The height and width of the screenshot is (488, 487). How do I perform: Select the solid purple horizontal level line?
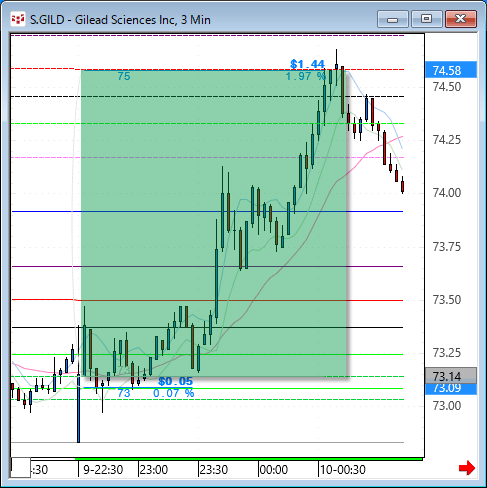point(207,266)
